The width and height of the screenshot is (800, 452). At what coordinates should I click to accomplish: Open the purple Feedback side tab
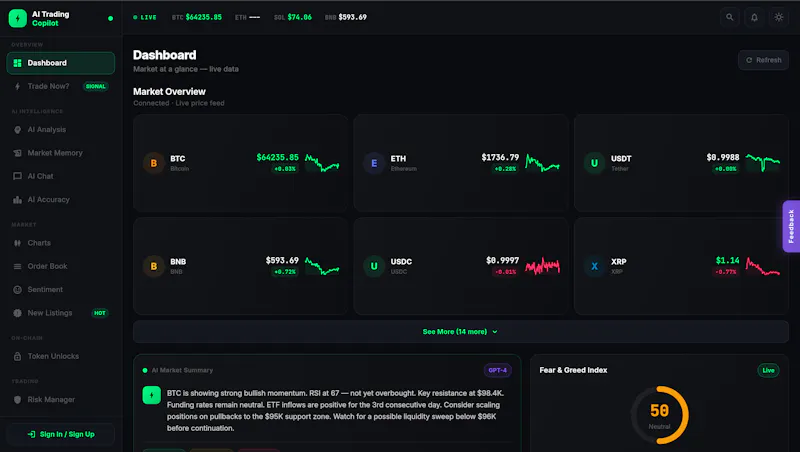[x=791, y=226]
